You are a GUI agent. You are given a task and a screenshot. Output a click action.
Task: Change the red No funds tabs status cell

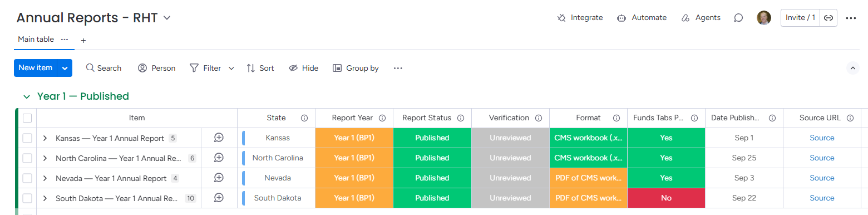[666, 198]
